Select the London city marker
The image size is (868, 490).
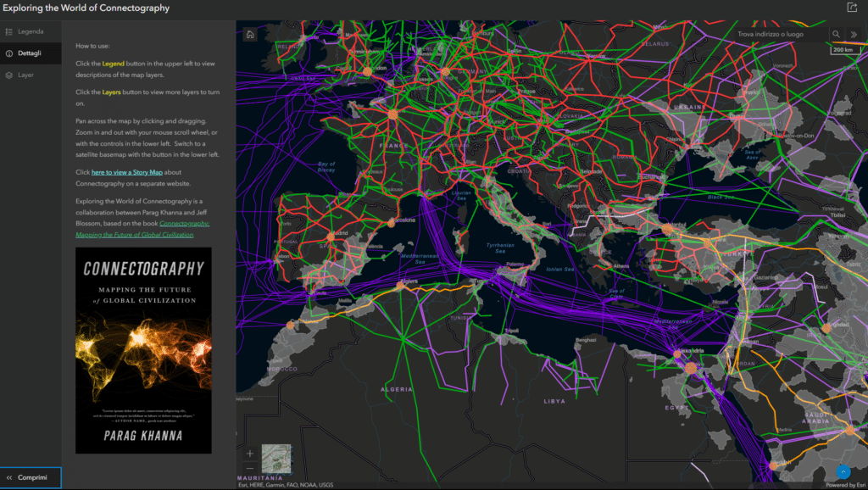tap(368, 72)
